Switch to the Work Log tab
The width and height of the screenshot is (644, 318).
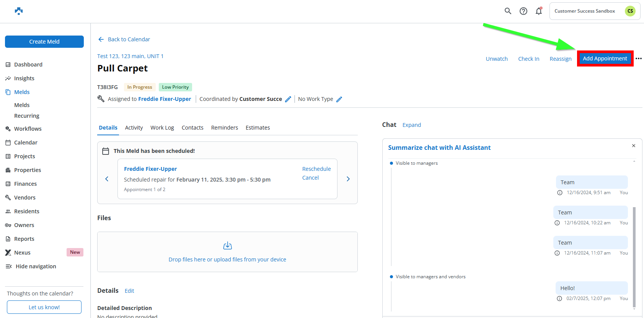(162, 128)
